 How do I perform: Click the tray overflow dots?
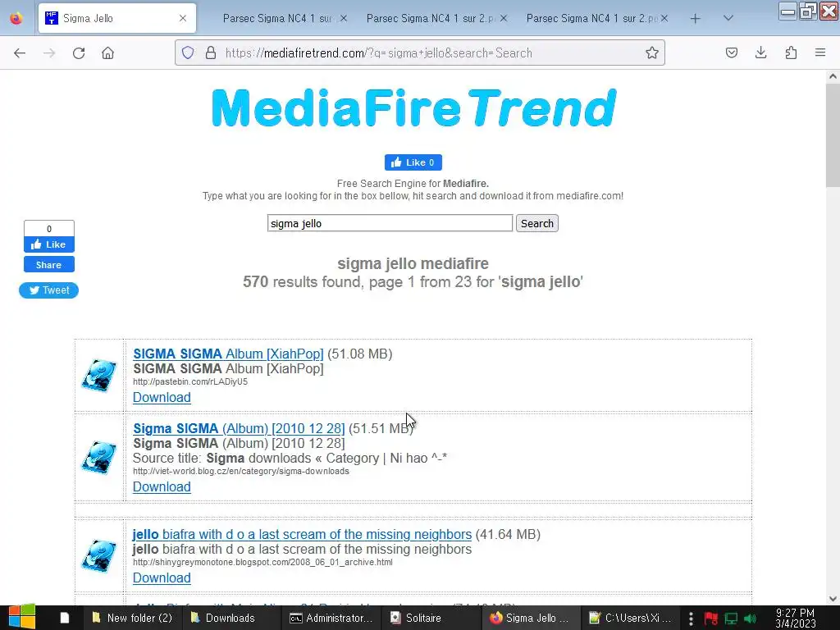(691, 619)
